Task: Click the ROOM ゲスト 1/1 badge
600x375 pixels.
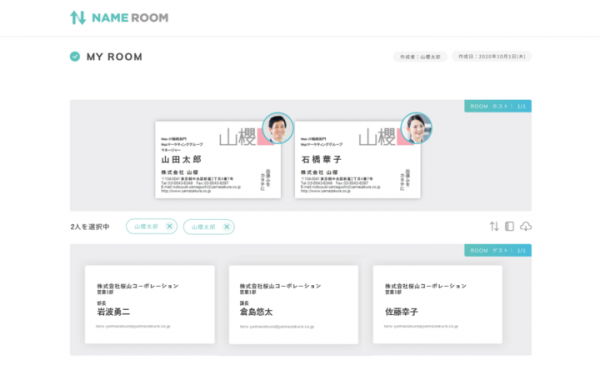Action: coord(498,250)
